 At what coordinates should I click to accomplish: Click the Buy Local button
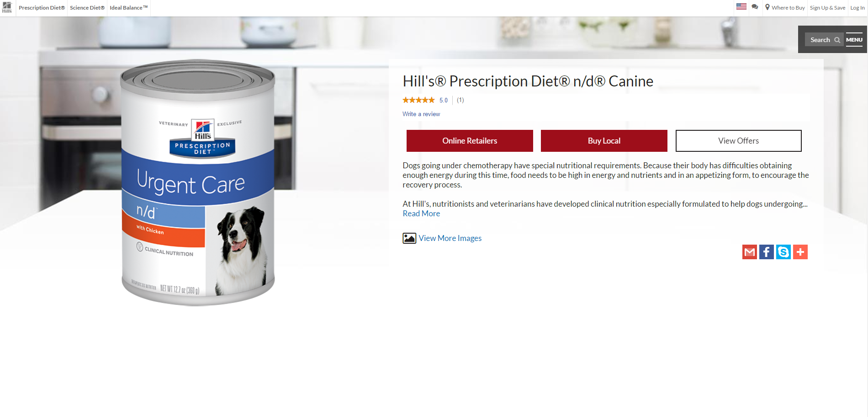coord(604,141)
